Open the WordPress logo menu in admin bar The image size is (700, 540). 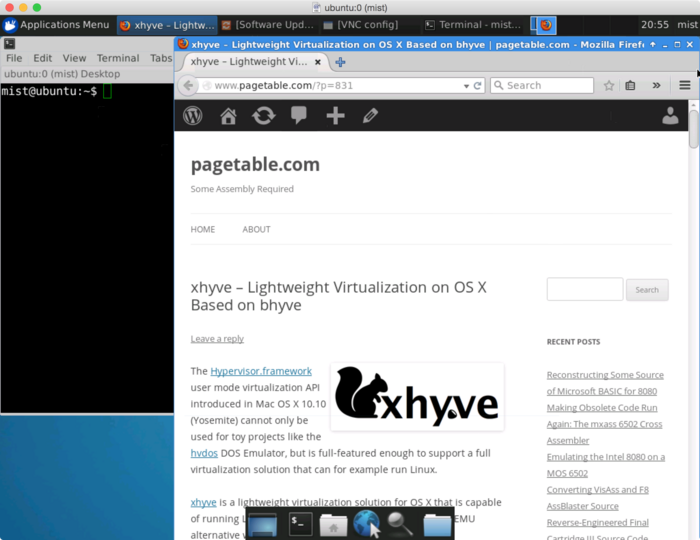coord(192,116)
